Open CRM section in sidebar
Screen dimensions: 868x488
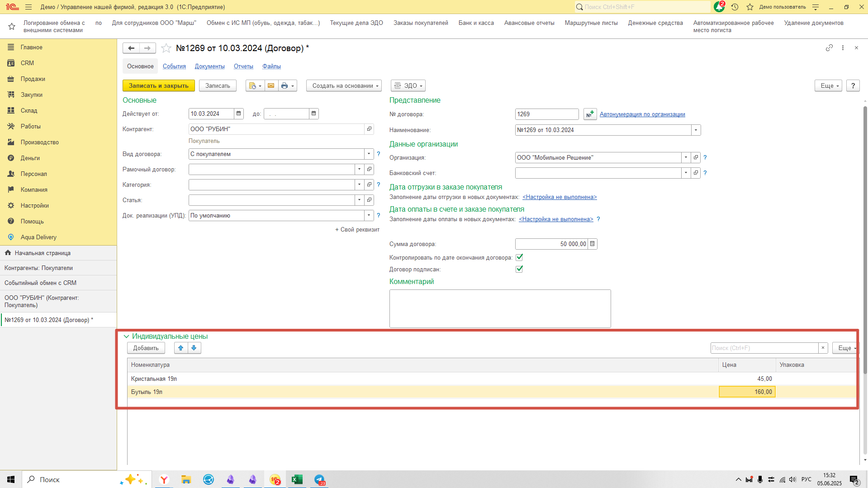(x=27, y=63)
